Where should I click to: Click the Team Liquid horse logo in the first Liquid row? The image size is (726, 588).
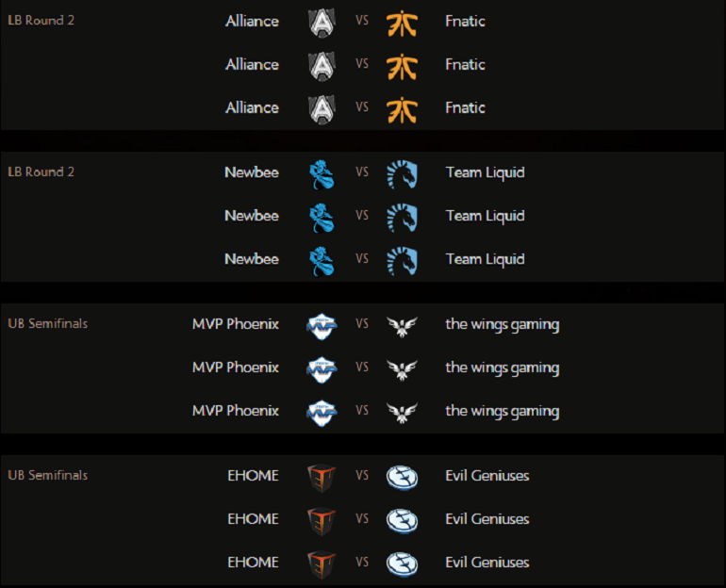pyautogui.click(x=402, y=174)
